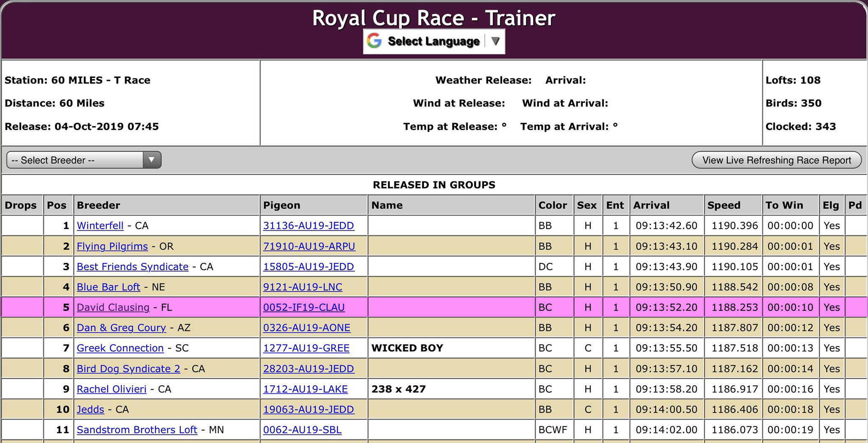This screenshot has height=443, width=868.
Task: Click the Speed column header
Action: (x=723, y=205)
